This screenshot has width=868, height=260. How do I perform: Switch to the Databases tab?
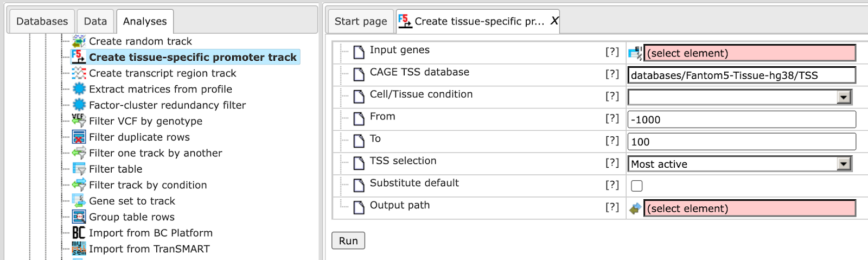(42, 21)
